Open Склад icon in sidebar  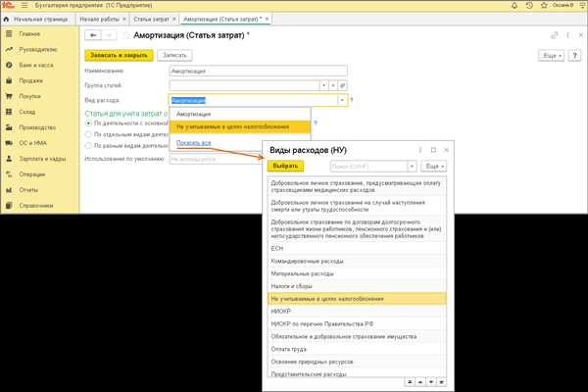click(x=9, y=112)
